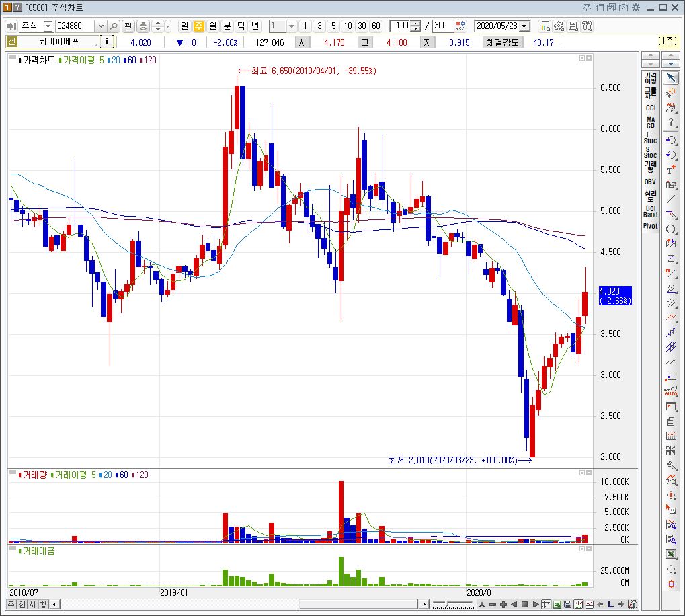This screenshot has width=685, height=616.
Task: Select tick 틱 period toggle
Action: pos(241,26)
